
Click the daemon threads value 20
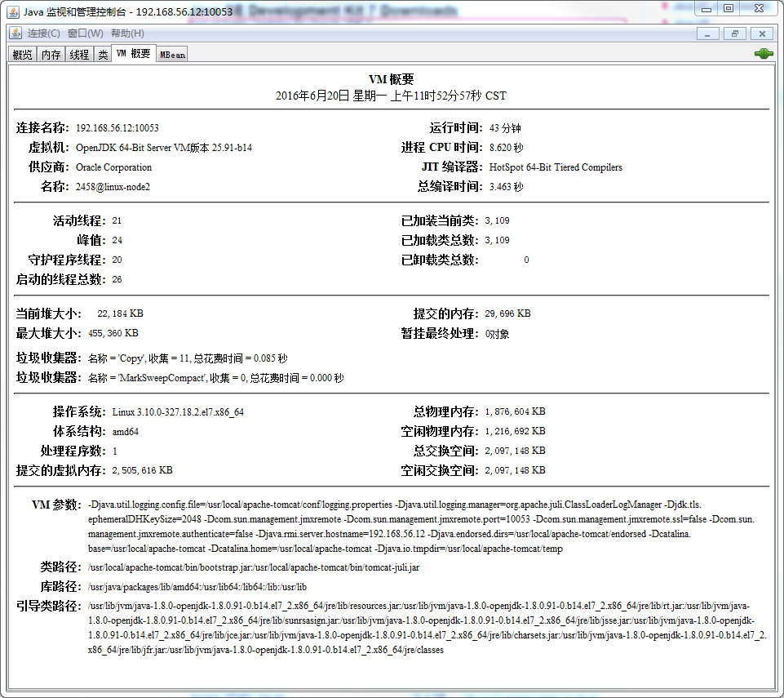(117, 260)
